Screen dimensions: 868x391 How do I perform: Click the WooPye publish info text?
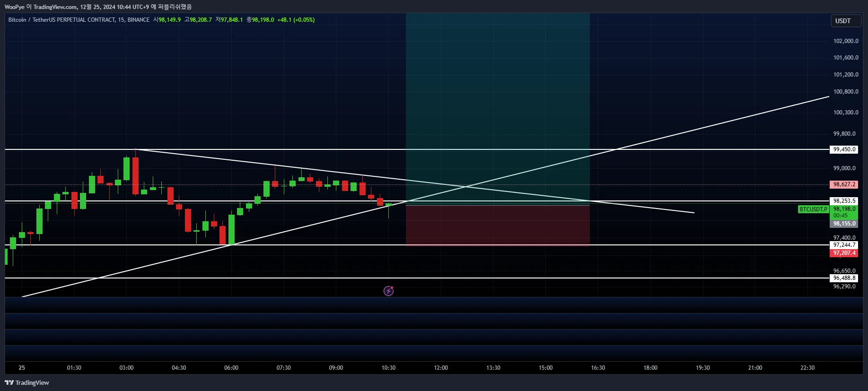tap(98, 7)
